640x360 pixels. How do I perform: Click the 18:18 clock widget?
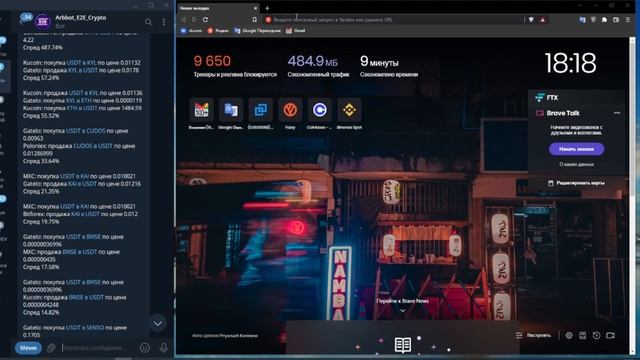click(570, 63)
